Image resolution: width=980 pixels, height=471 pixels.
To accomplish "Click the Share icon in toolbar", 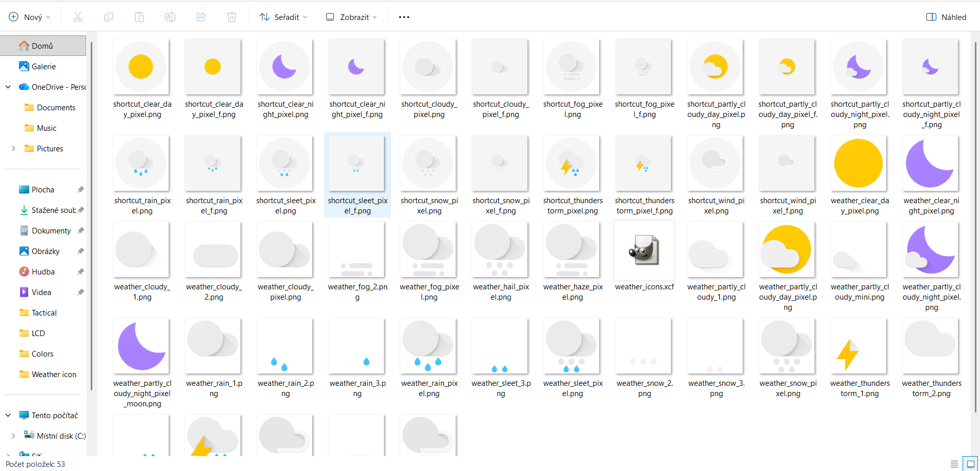I will pos(201,17).
